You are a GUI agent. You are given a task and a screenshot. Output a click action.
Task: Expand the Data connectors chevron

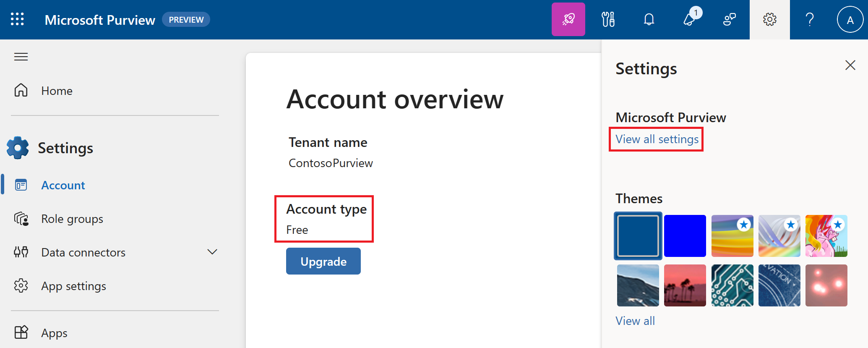tap(212, 252)
